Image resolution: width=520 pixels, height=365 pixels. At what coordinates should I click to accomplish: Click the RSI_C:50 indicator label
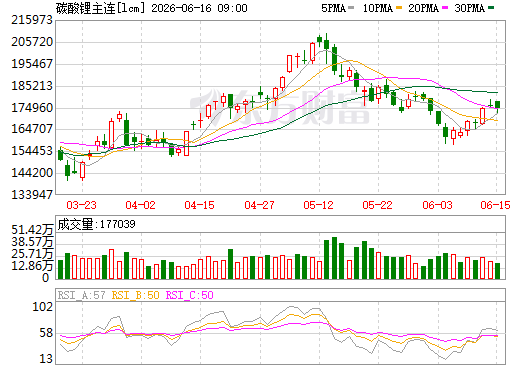coord(190,295)
